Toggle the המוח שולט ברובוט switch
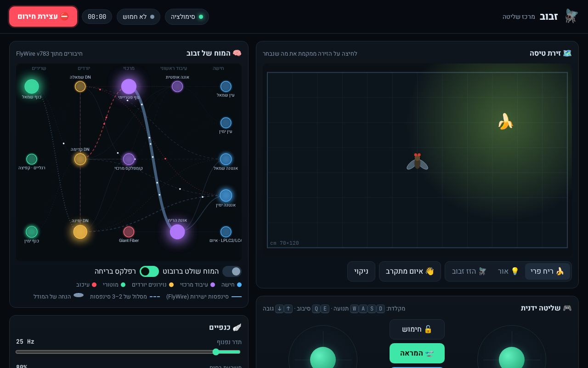The width and height of the screenshot is (588, 368). (232, 271)
